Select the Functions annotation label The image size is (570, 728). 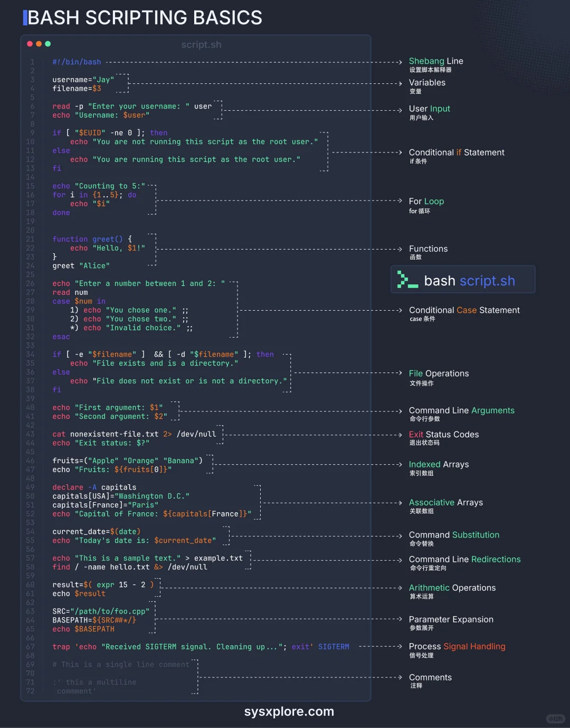(x=429, y=248)
